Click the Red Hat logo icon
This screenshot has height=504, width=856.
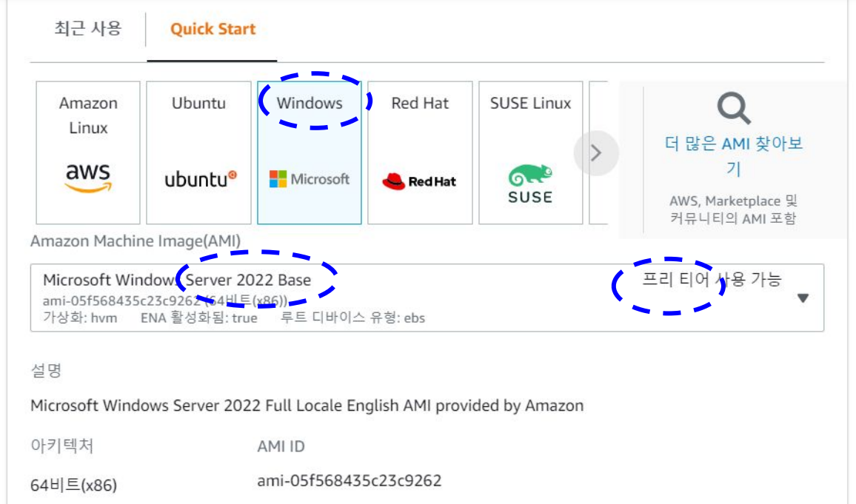(419, 181)
